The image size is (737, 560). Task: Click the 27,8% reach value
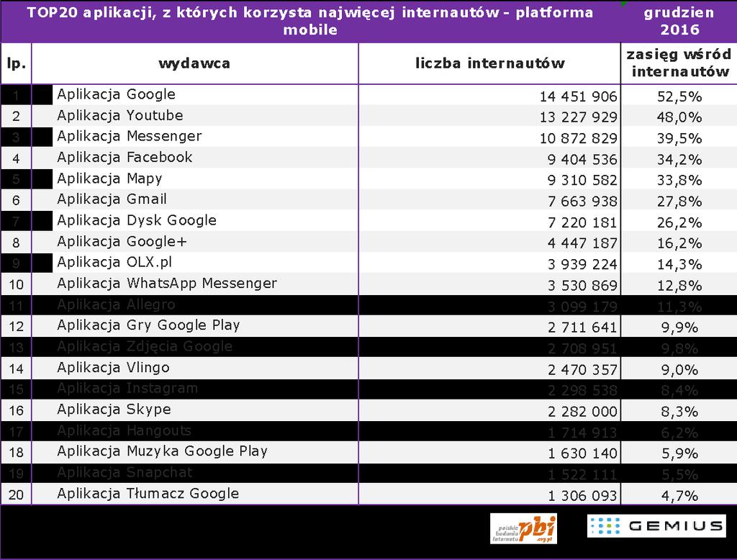click(x=679, y=202)
